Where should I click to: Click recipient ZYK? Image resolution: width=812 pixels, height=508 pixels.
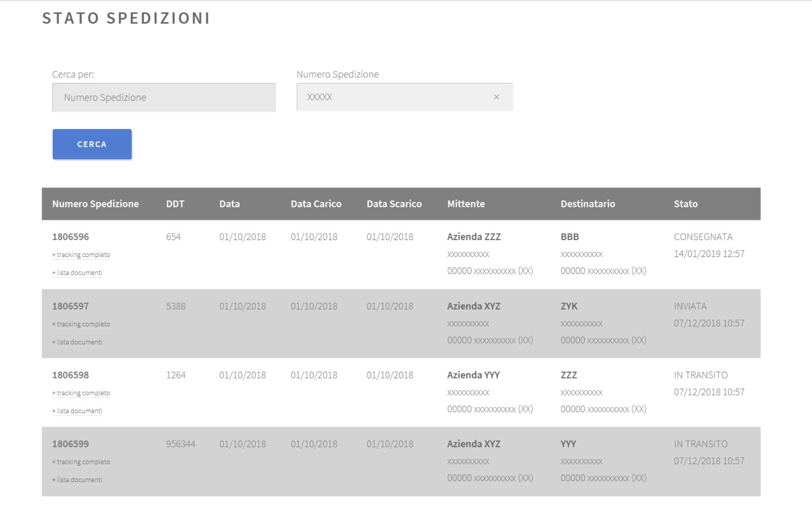pos(569,306)
